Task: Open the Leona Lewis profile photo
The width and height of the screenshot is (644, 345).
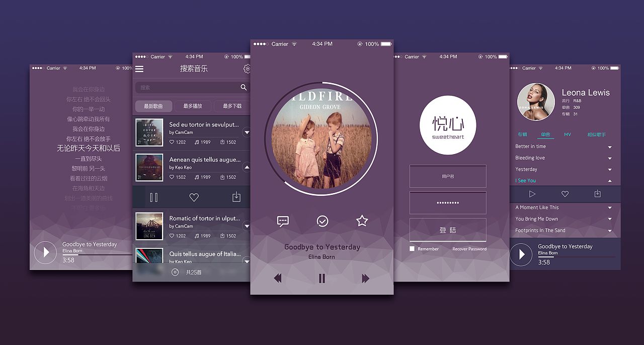Action: click(x=536, y=102)
